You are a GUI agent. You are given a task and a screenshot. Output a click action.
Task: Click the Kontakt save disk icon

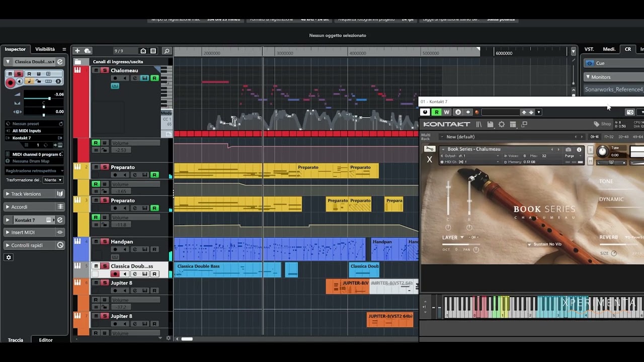pyautogui.click(x=490, y=124)
